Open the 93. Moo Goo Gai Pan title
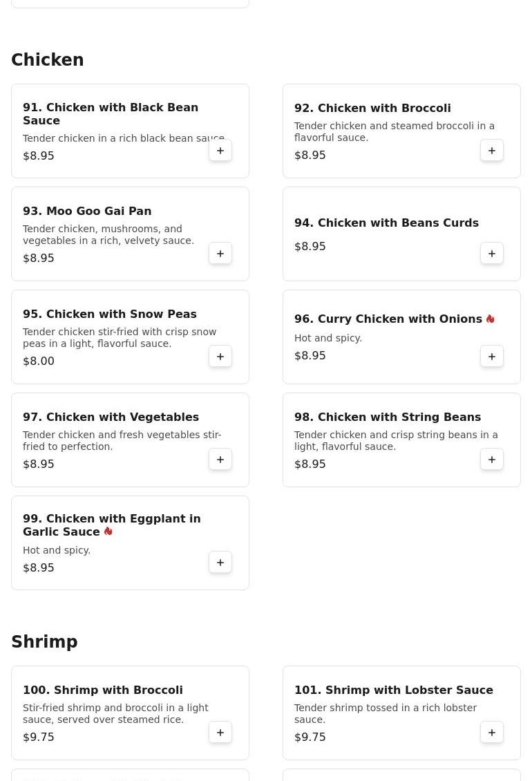This screenshot has width=532, height=781. [x=87, y=211]
